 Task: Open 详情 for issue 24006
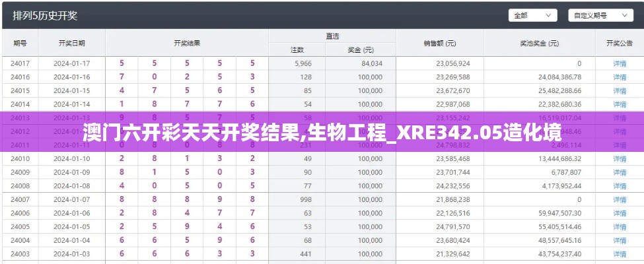tap(619, 213)
